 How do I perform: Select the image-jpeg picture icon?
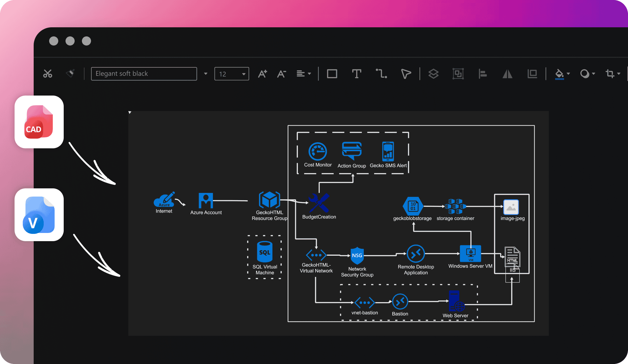coord(511,207)
